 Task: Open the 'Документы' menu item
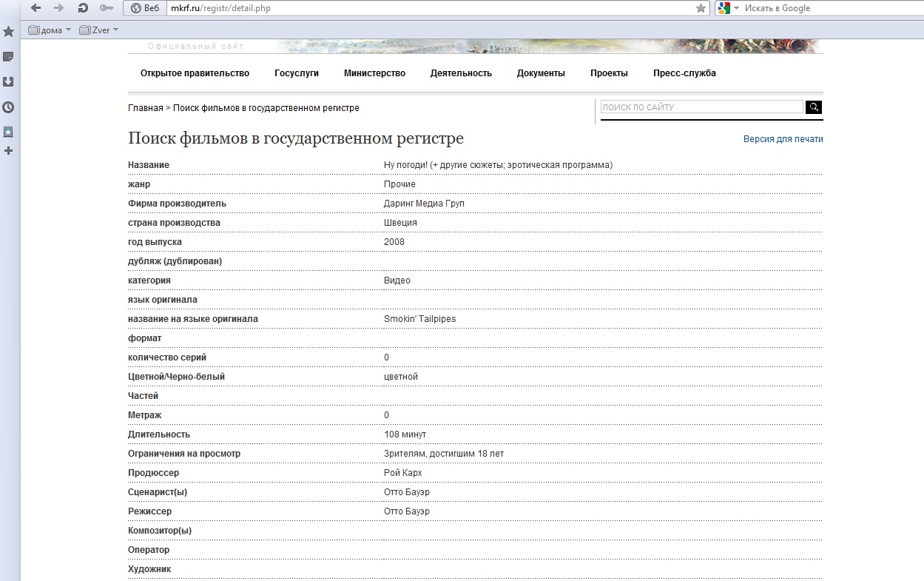pos(541,73)
